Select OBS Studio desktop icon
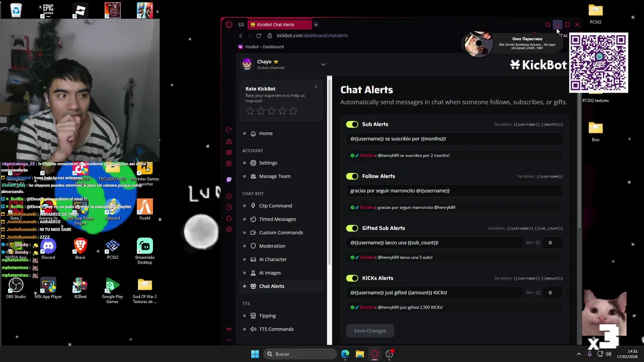This screenshot has width=644, height=362. click(16, 289)
